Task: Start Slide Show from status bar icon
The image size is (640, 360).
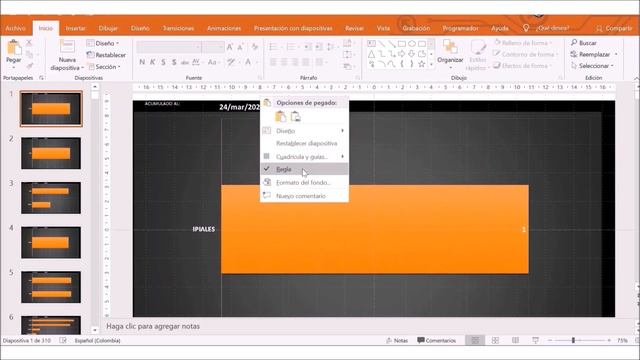Action: point(535,340)
